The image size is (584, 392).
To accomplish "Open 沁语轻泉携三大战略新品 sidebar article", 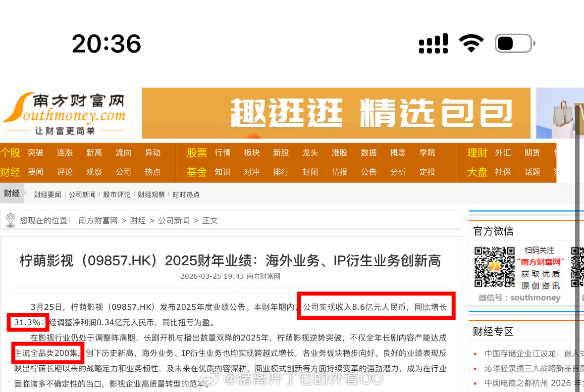I will click(534, 368).
